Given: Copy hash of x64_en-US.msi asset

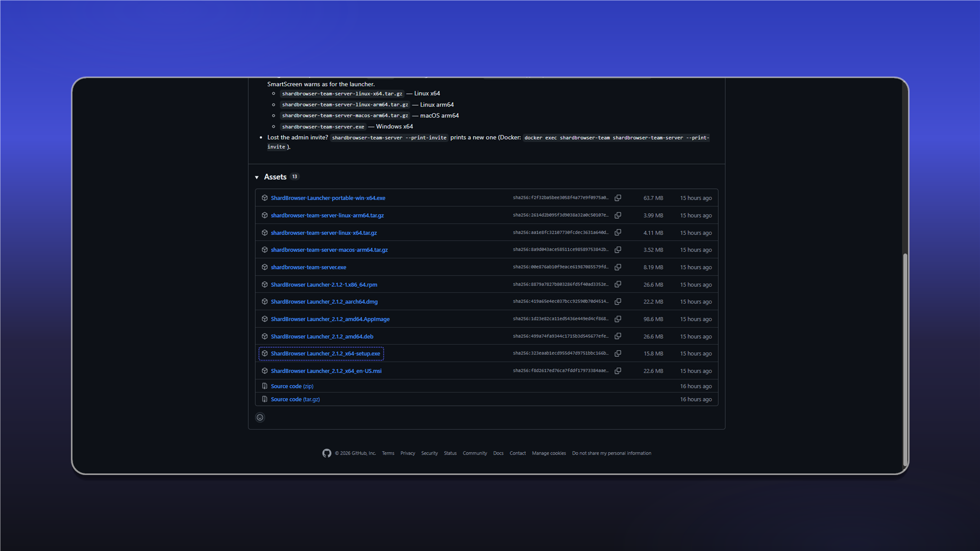Looking at the screenshot, I should [618, 371].
